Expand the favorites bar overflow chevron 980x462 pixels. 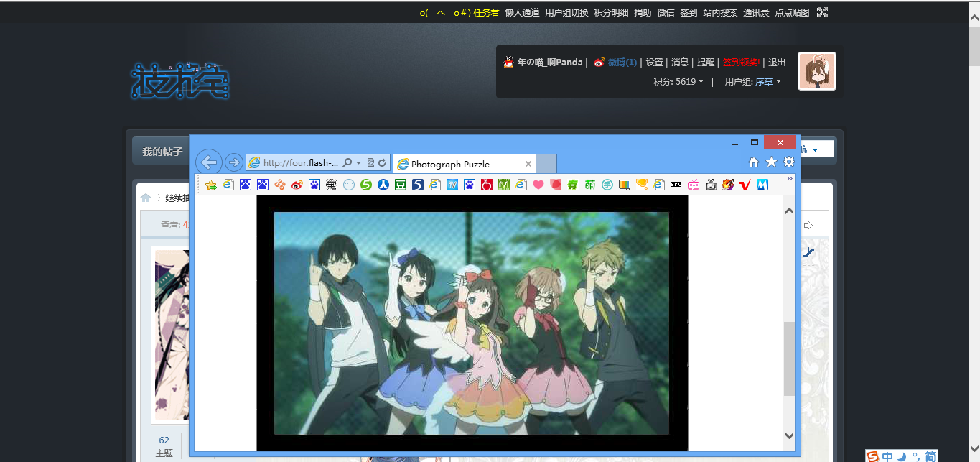coord(790,178)
